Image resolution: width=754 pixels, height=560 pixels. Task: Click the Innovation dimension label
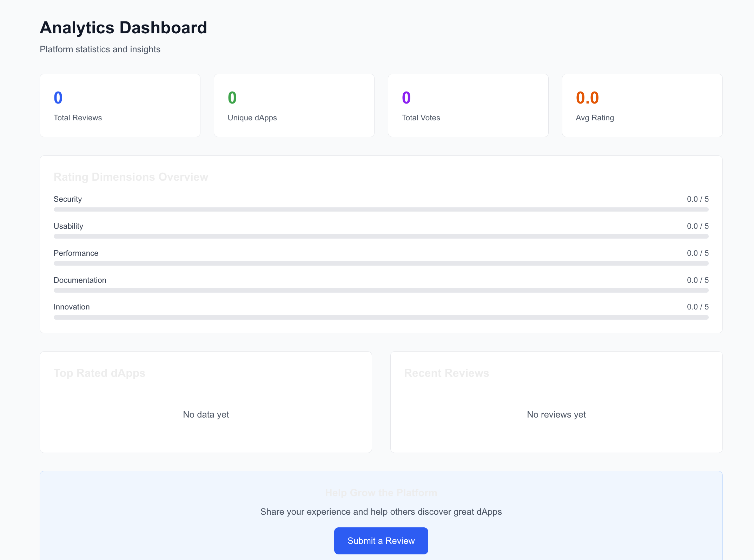pyautogui.click(x=72, y=306)
